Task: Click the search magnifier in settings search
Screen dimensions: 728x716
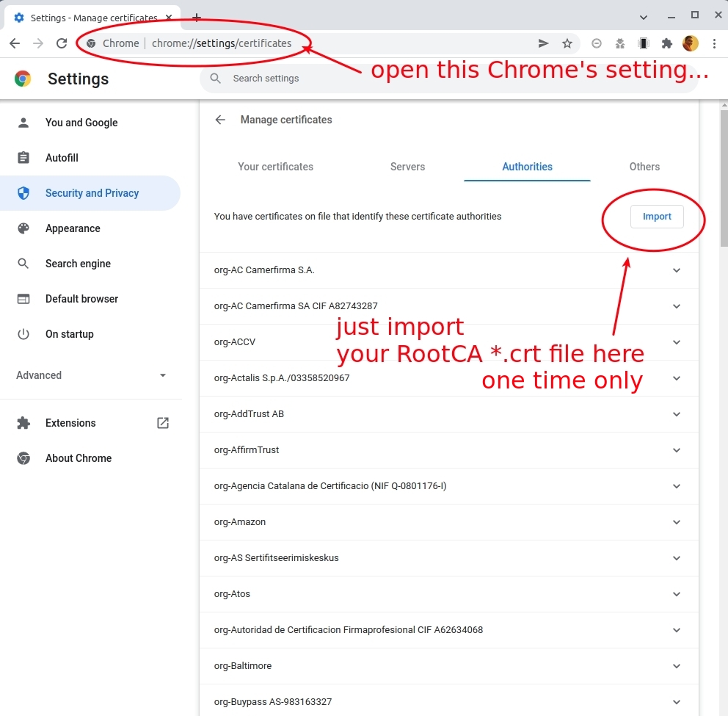Action: [215, 78]
